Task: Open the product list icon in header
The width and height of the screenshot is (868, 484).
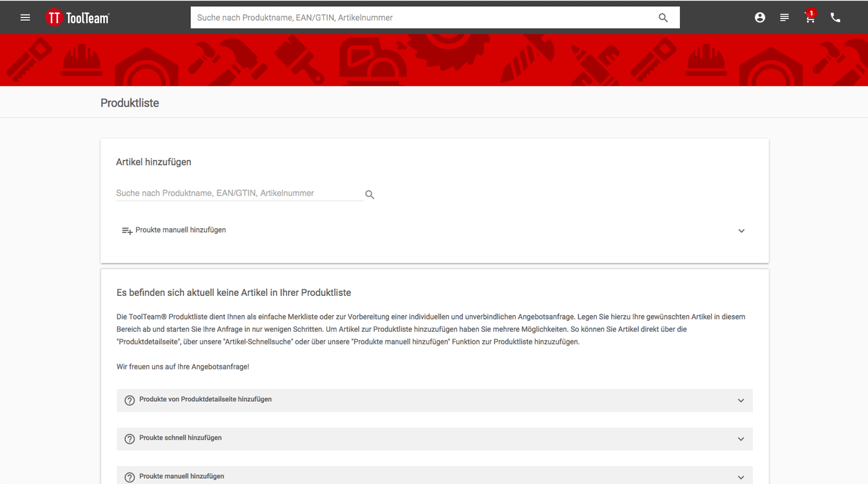Action: tap(784, 18)
